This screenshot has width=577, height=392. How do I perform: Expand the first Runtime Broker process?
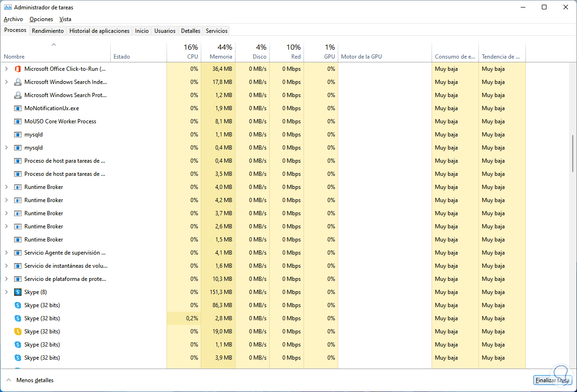click(6, 187)
